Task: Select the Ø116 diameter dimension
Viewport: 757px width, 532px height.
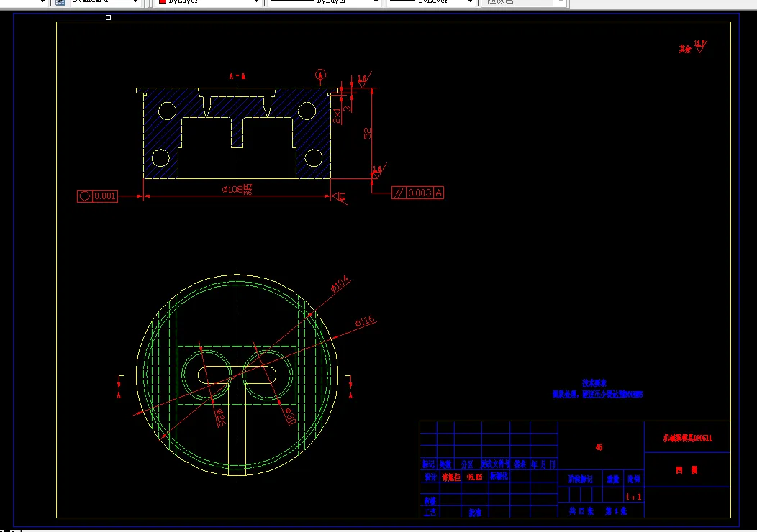Action: [x=365, y=321]
